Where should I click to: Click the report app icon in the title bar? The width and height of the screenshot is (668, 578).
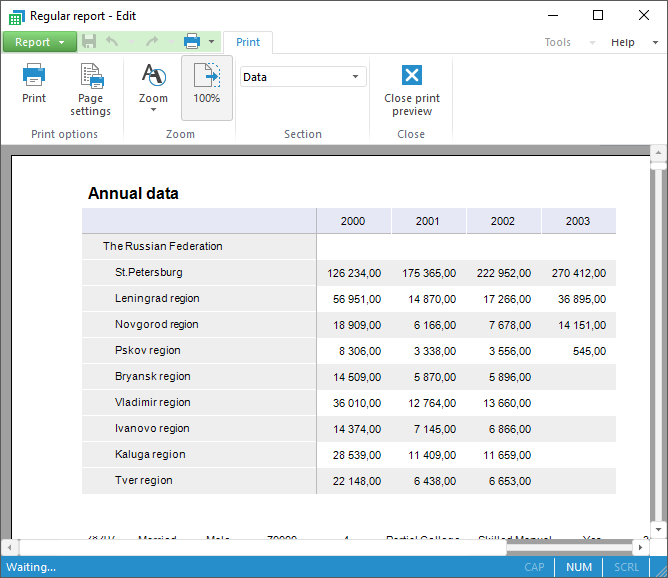pyautogui.click(x=16, y=16)
